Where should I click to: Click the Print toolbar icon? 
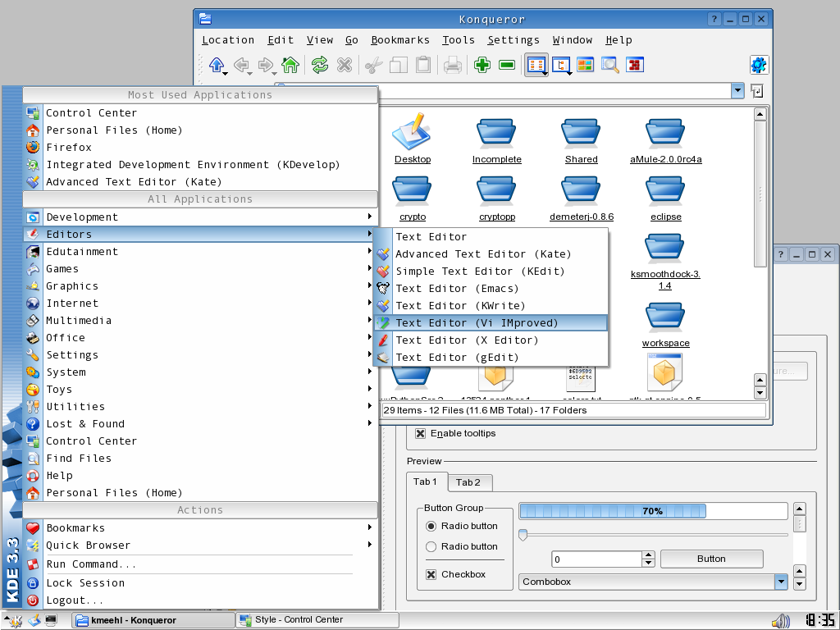(453, 66)
